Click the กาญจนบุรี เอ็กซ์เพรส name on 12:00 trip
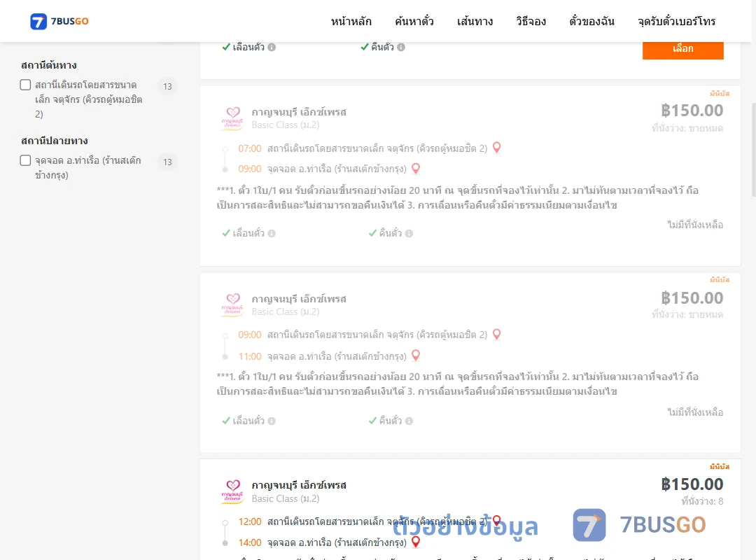The width and height of the screenshot is (756, 560). coord(299,485)
